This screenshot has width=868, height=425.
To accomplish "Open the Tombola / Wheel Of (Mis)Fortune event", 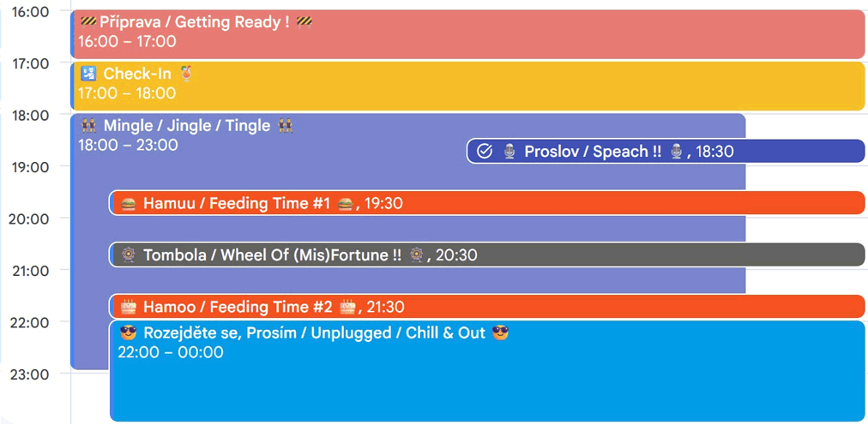I will coord(643,255).
